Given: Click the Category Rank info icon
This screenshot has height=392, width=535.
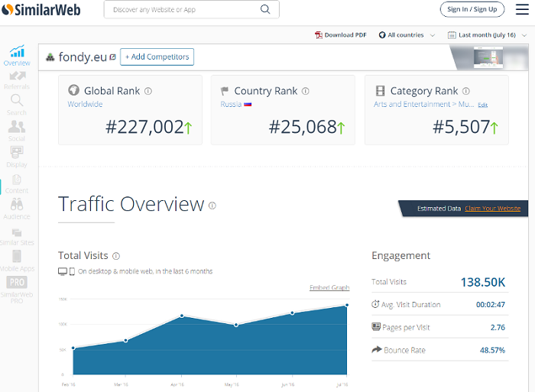Looking at the screenshot, I should 466,91.
